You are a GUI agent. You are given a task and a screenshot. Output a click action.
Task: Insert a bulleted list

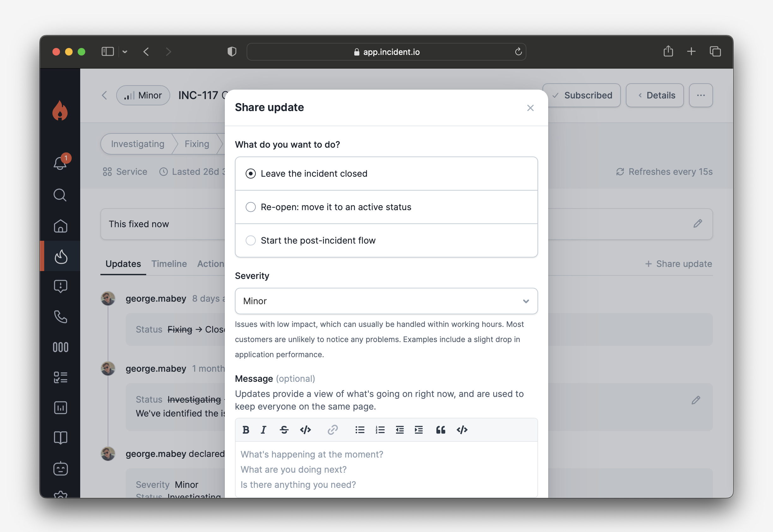[359, 430]
